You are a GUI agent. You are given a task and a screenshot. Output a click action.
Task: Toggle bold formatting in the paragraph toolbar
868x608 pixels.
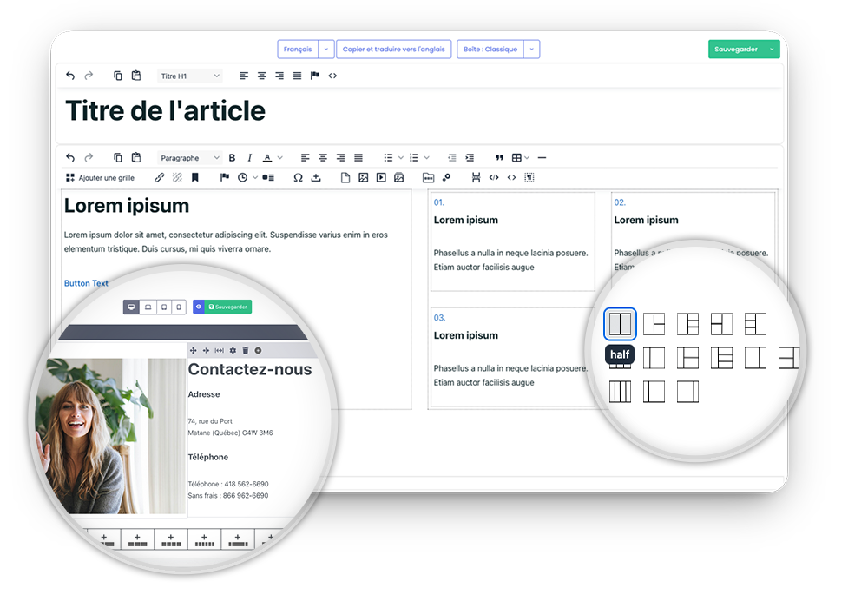tap(232, 158)
